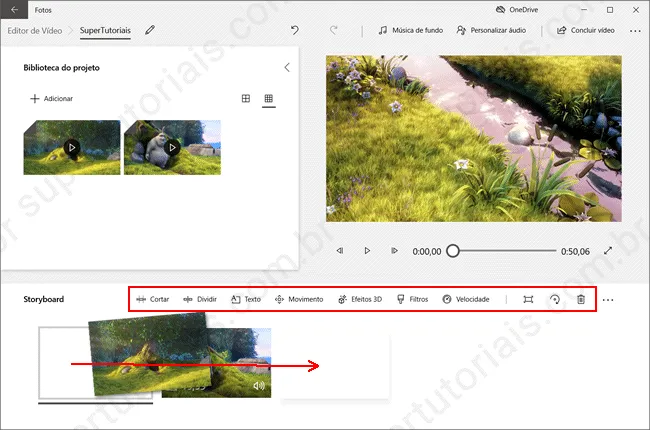Undo the last action
Image resolution: width=650 pixels, height=430 pixels.
click(x=295, y=30)
